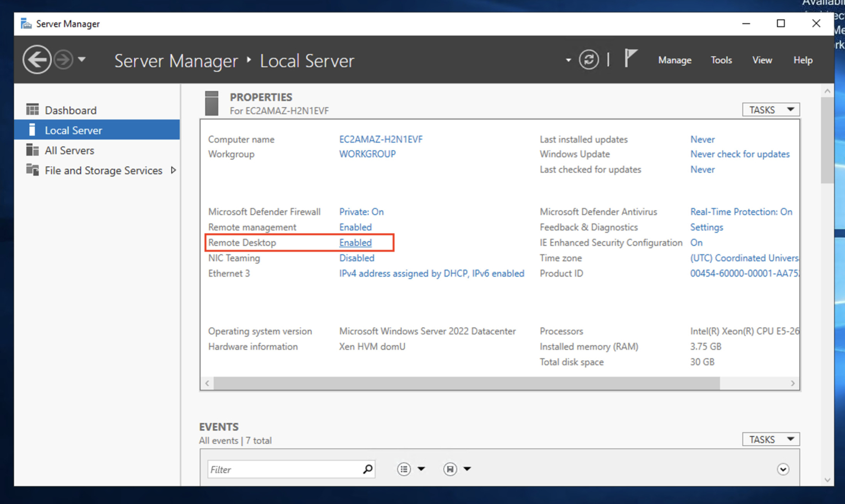Click the save query disk icon
The width and height of the screenshot is (845, 504).
tap(449, 469)
